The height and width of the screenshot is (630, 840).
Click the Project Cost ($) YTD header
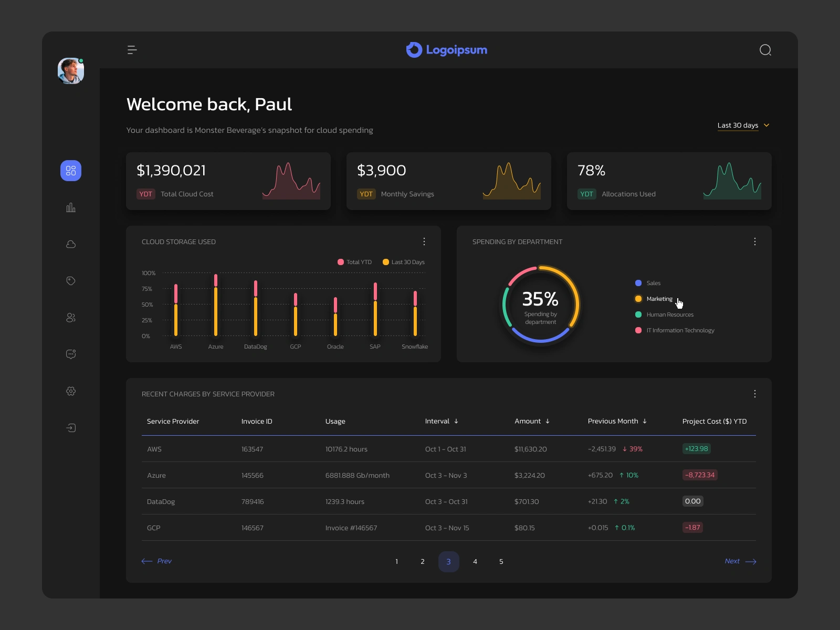(x=715, y=421)
